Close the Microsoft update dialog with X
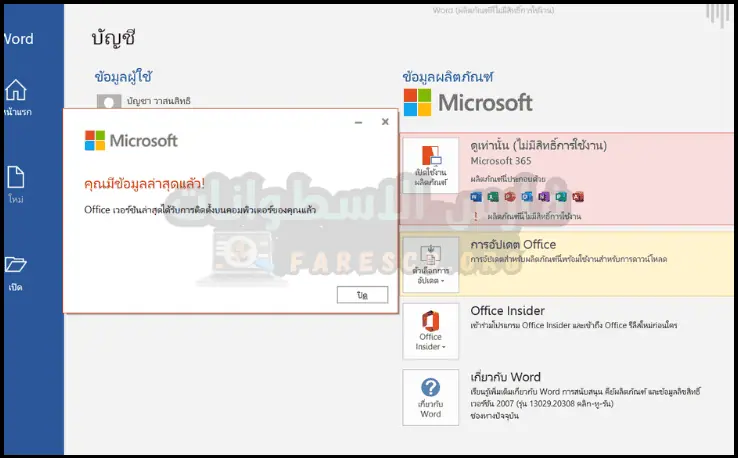 tap(385, 122)
